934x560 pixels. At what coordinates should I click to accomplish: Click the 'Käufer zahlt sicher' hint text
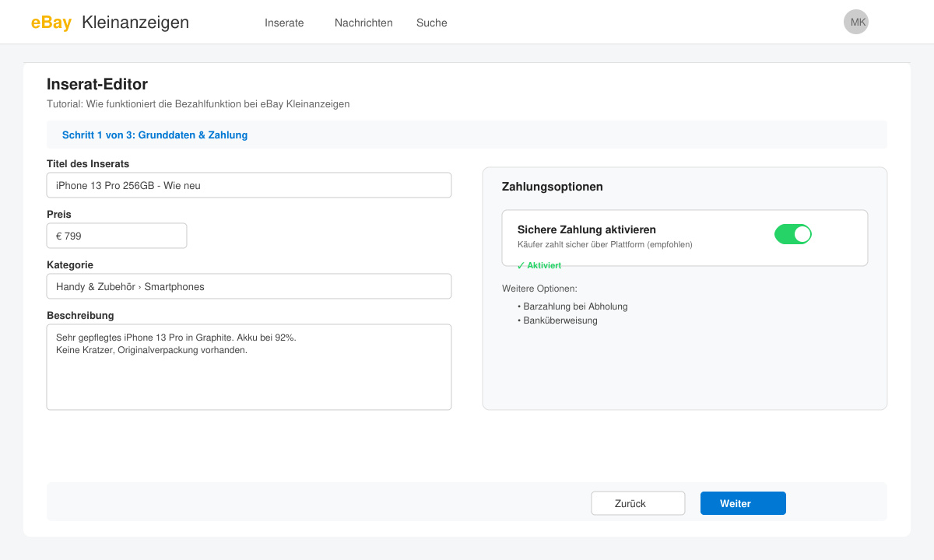click(x=605, y=244)
